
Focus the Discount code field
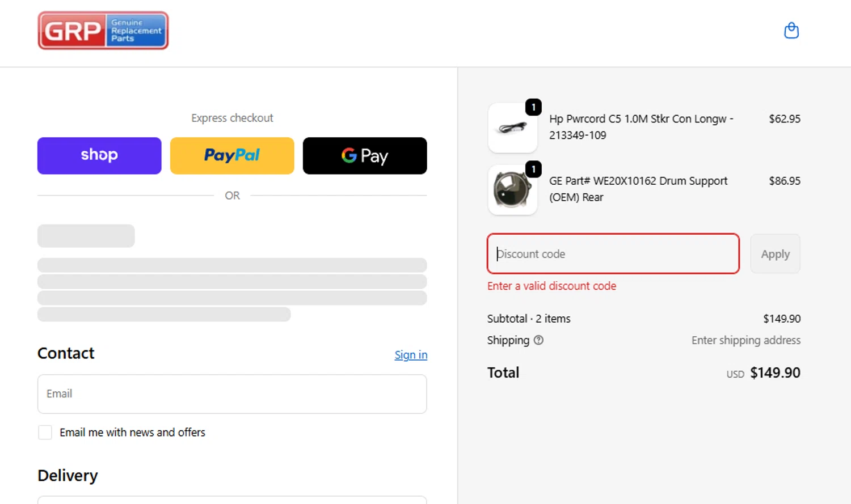coord(613,254)
